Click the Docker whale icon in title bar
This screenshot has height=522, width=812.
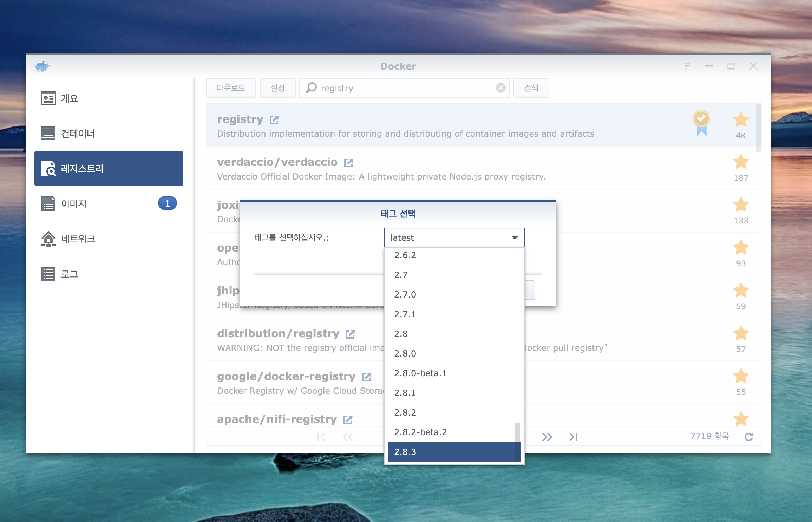tap(43, 66)
